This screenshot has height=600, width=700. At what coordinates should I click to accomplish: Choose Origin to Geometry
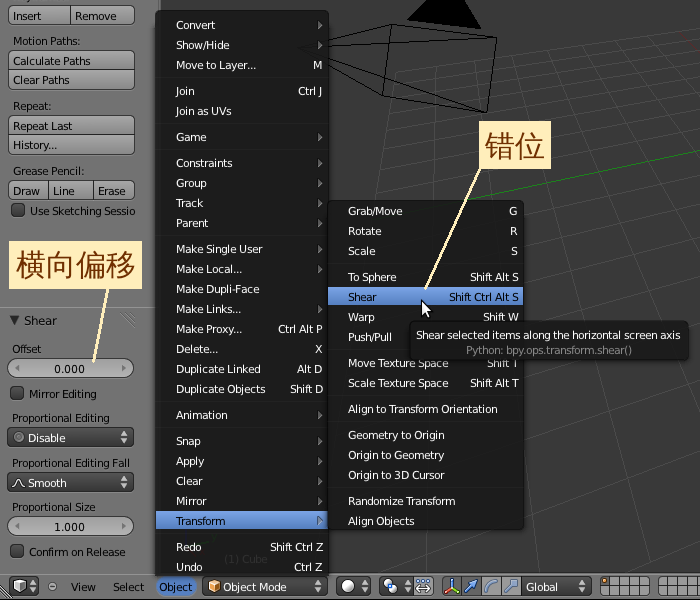(x=425, y=455)
